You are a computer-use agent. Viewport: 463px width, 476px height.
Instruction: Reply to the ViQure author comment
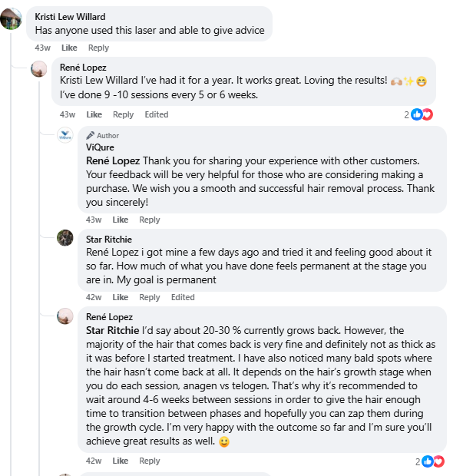(x=150, y=220)
